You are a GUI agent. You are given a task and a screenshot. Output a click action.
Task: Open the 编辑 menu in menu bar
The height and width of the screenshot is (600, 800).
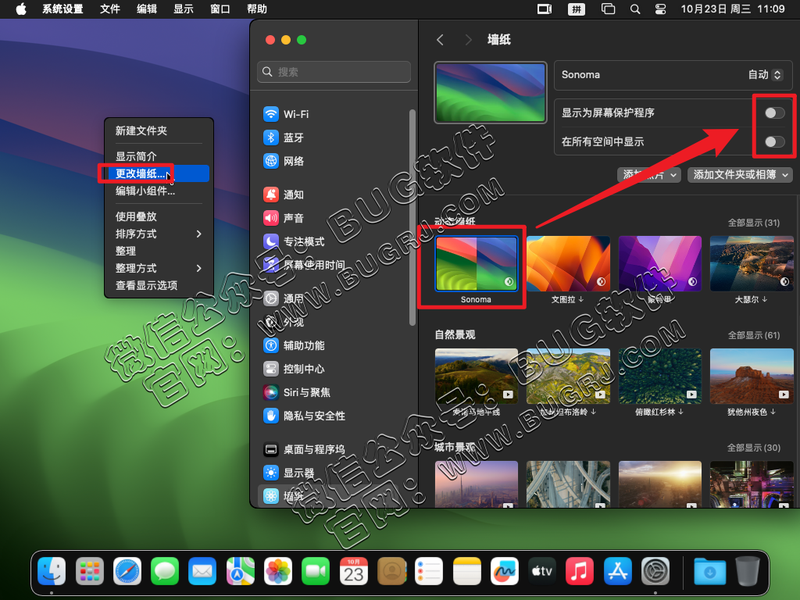146,9
